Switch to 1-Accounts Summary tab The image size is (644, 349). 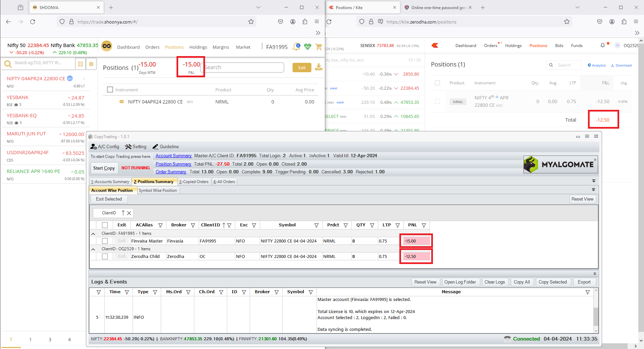click(110, 182)
